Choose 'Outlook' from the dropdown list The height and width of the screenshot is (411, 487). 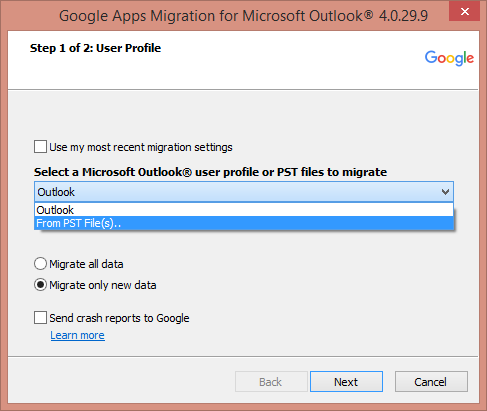point(244,210)
